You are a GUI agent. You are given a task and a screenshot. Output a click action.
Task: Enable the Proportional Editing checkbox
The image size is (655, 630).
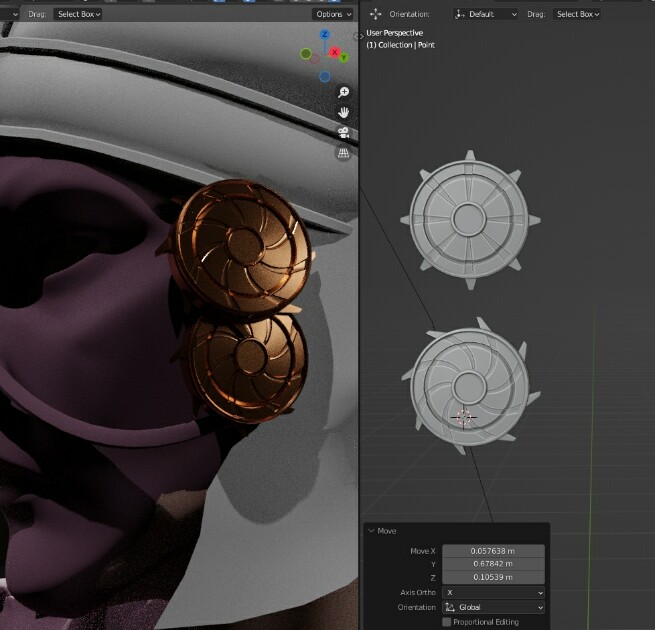pos(446,622)
